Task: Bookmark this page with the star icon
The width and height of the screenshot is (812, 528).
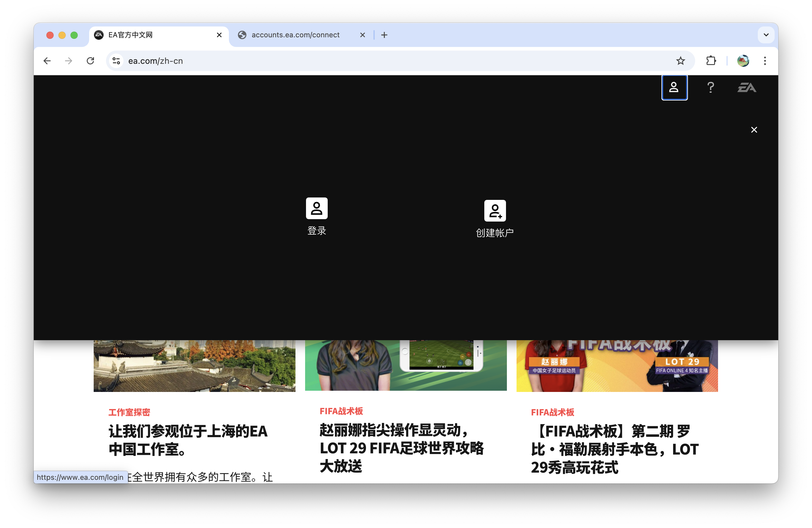Action: (x=680, y=61)
